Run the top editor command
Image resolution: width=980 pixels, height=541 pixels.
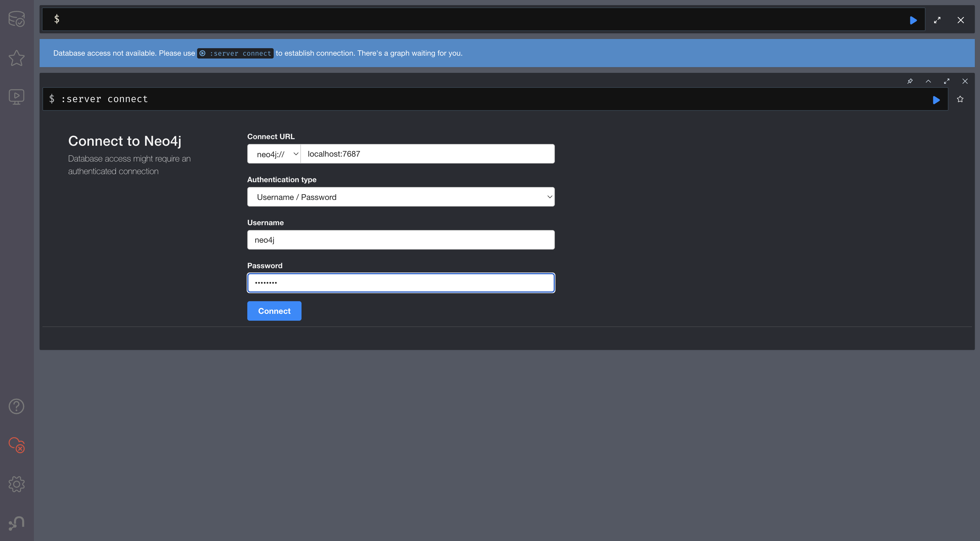913,20
